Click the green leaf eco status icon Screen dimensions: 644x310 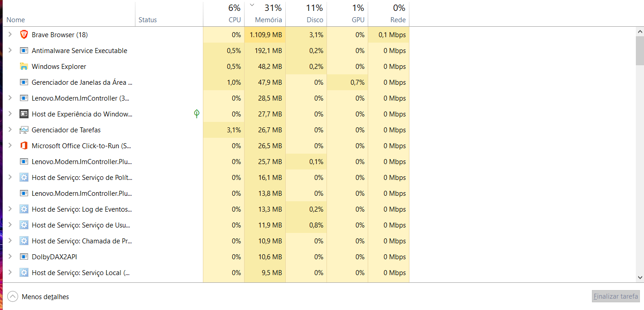tap(197, 114)
